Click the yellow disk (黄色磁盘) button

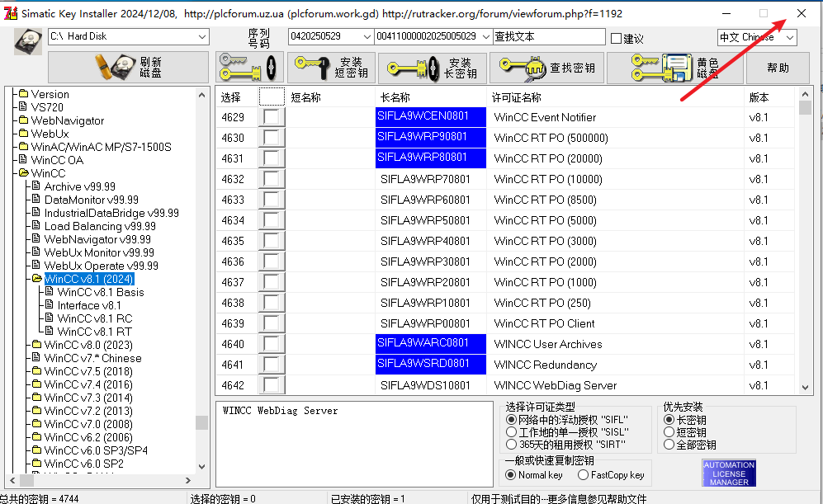click(674, 68)
